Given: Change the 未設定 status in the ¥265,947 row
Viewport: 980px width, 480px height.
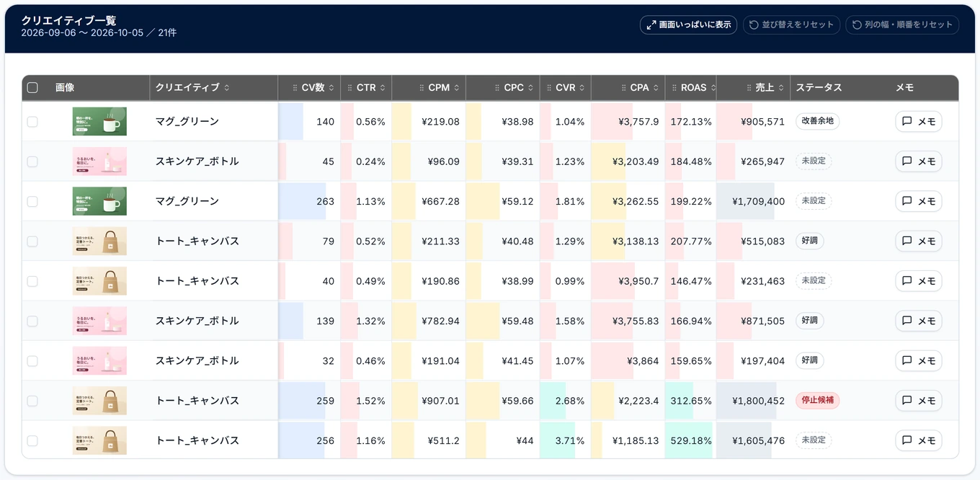Looking at the screenshot, I should click(814, 161).
